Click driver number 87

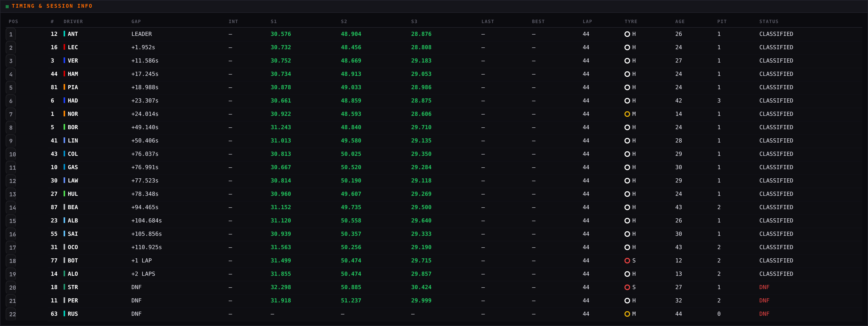click(54, 207)
